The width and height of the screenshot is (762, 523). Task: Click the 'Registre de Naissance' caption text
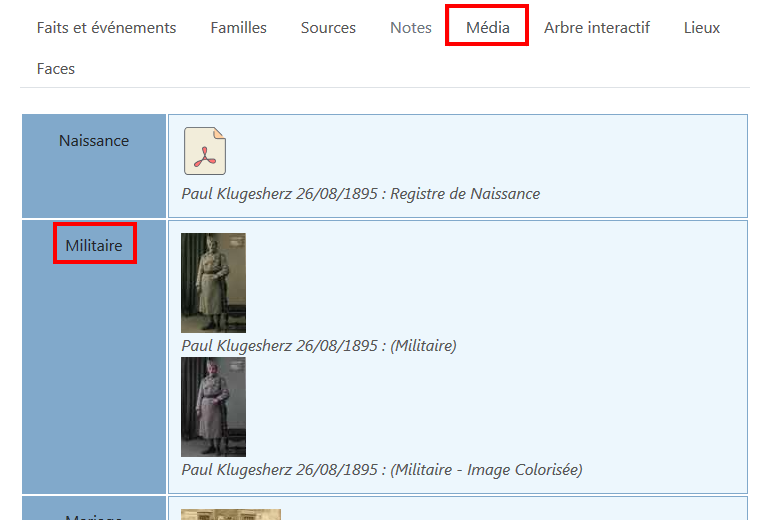(360, 194)
